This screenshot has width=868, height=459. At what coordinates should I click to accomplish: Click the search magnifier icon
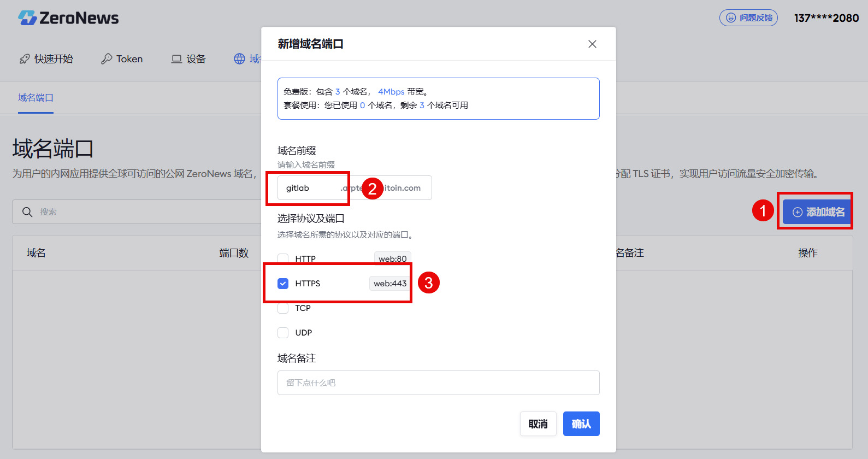point(27,212)
